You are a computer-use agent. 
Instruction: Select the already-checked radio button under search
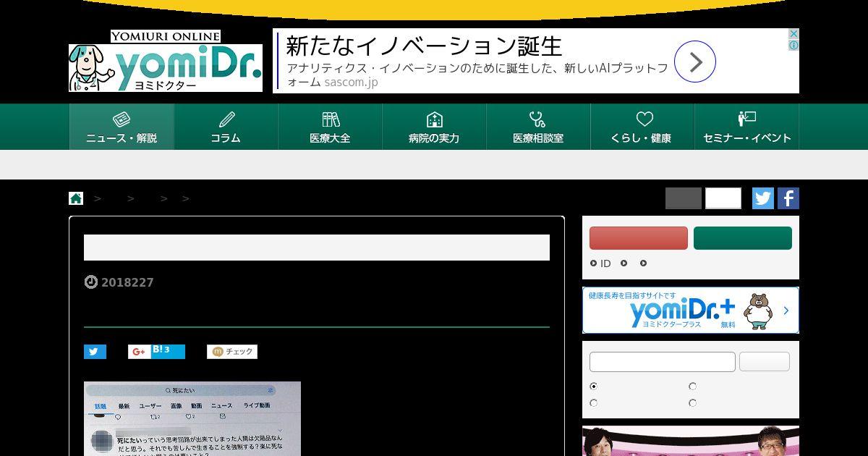pyautogui.click(x=594, y=387)
